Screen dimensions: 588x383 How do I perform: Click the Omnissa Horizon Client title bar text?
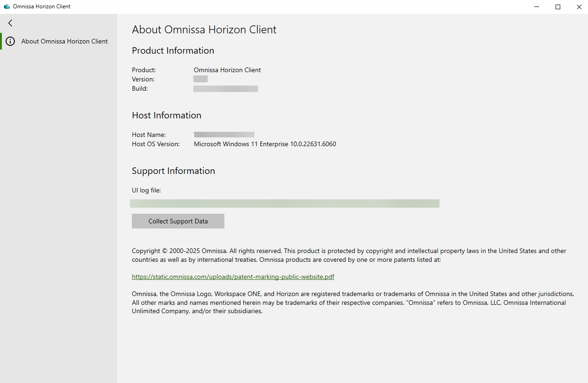point(42,7)
